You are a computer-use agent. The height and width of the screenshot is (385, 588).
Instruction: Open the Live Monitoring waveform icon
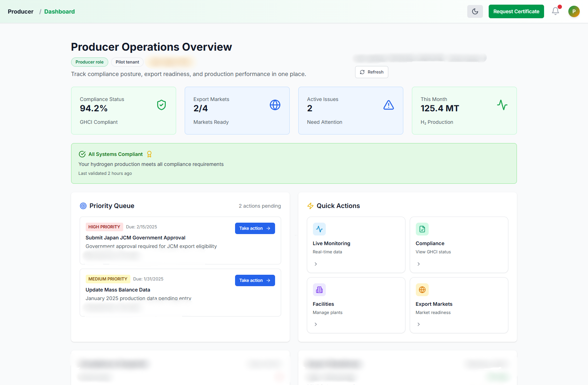319,229
